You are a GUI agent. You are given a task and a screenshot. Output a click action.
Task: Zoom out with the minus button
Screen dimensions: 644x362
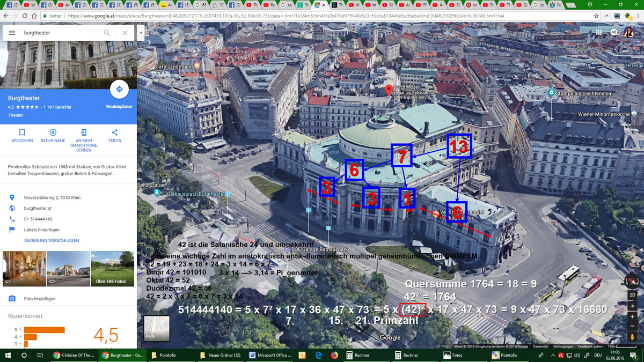coord(632,326)
